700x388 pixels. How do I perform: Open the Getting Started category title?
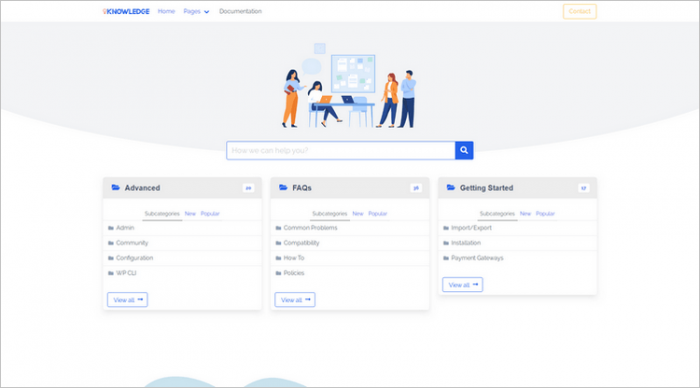pyautogui.click(x=487, y=188)
